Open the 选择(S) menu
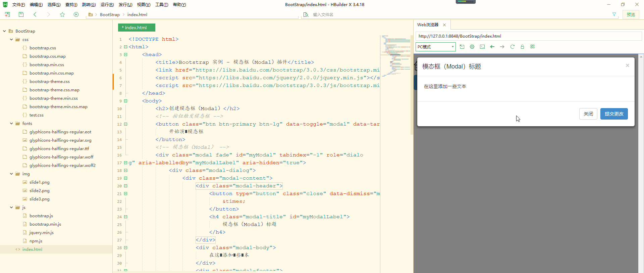 (54, 5)
